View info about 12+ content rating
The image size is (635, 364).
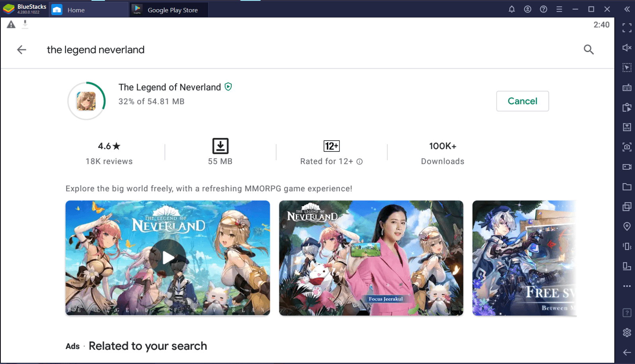click(x=360, y=162)
